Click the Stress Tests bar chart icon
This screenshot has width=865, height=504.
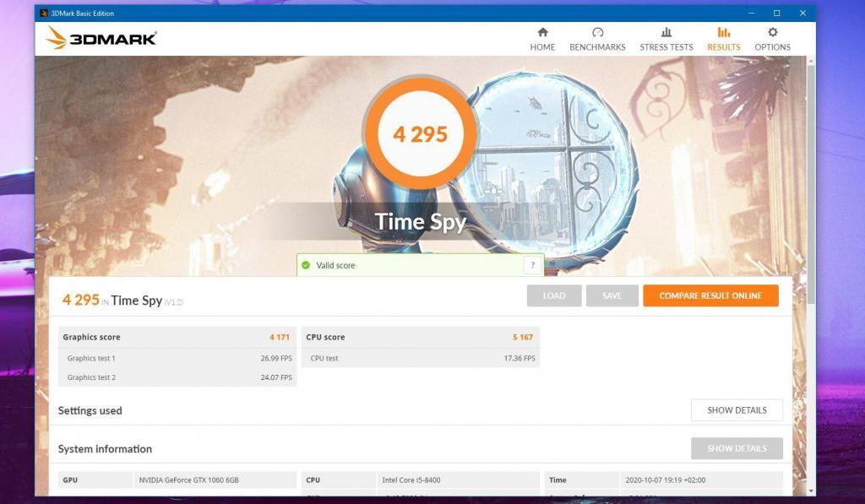coord(666,33)
